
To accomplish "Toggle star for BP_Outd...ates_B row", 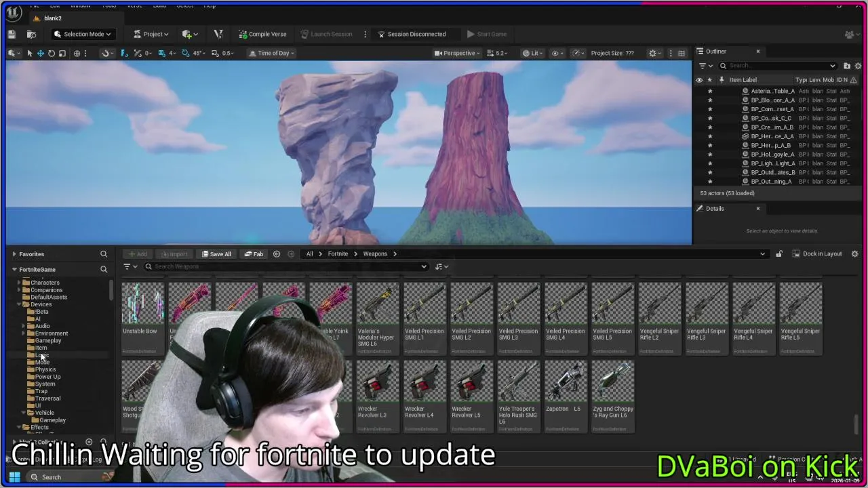I will coord(710,172).
